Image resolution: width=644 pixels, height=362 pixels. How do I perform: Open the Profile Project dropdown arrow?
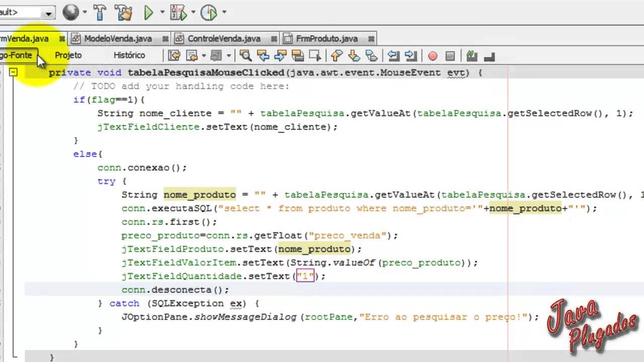[224, 12]
